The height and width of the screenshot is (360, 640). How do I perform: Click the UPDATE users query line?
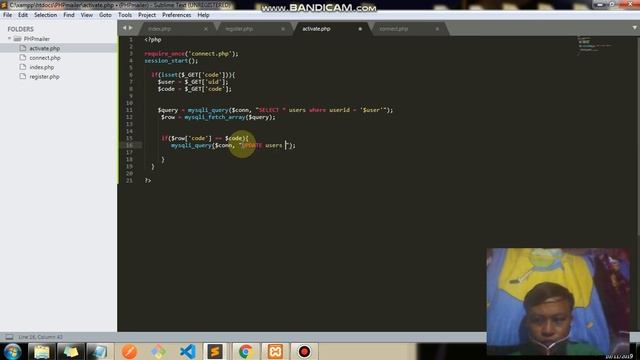[233, 145]
